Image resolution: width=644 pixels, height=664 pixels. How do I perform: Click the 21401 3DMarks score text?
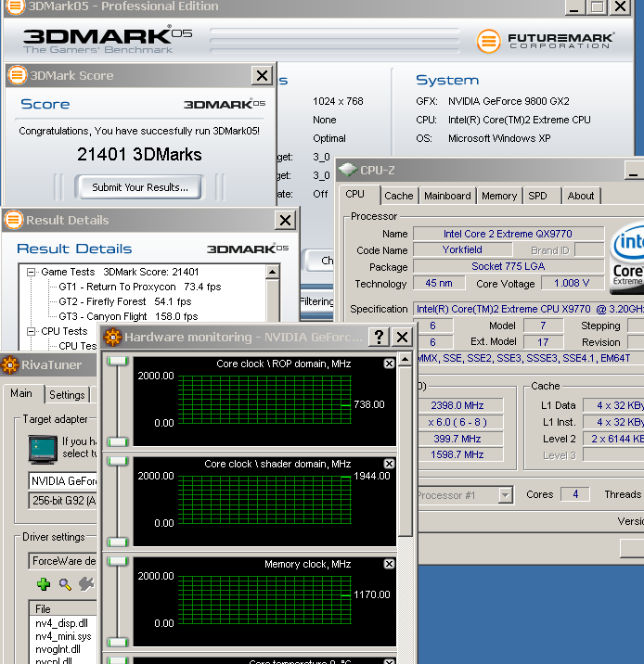point(139,155)
